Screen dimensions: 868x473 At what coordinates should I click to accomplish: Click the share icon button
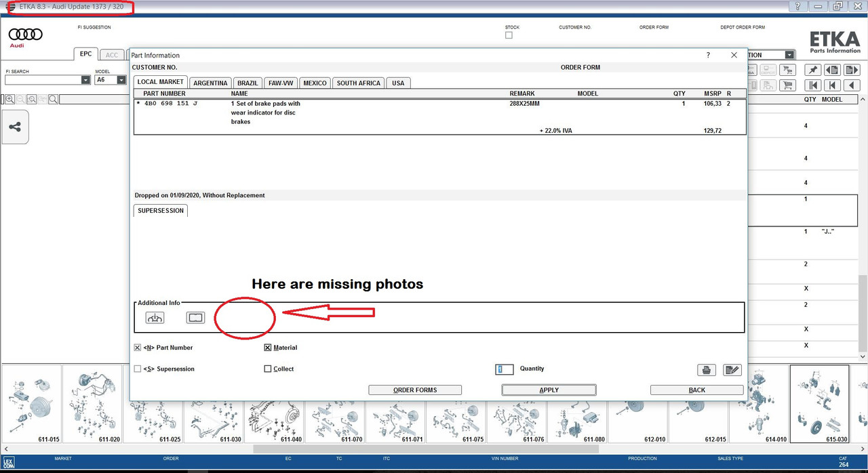(15, 127)
